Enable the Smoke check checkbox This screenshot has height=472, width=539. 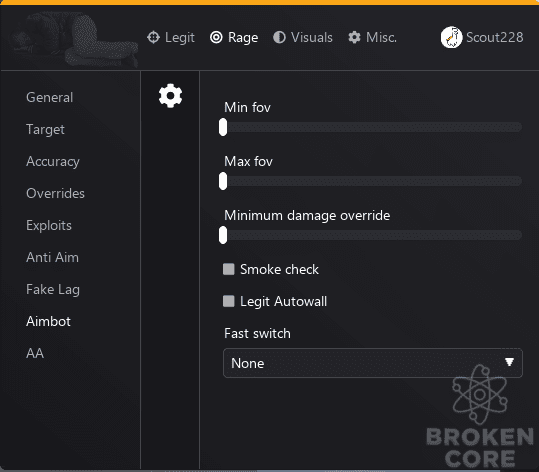tap(229, 269)
